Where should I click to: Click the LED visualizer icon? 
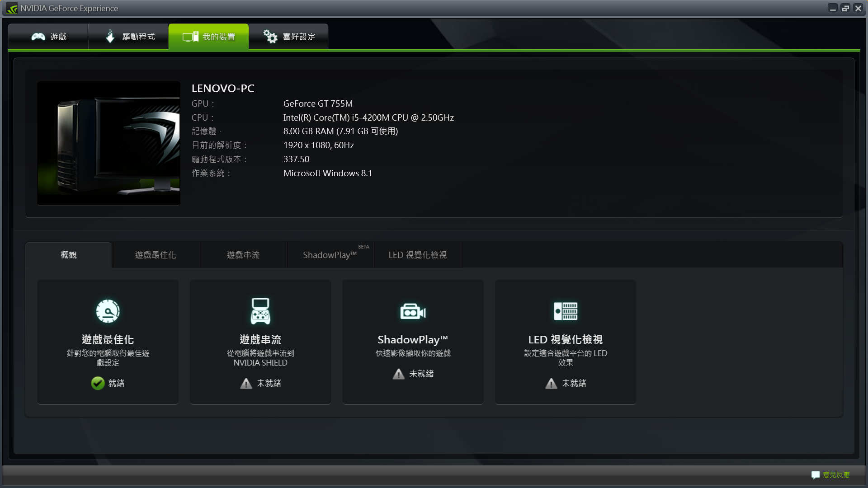tap(566, 311)
